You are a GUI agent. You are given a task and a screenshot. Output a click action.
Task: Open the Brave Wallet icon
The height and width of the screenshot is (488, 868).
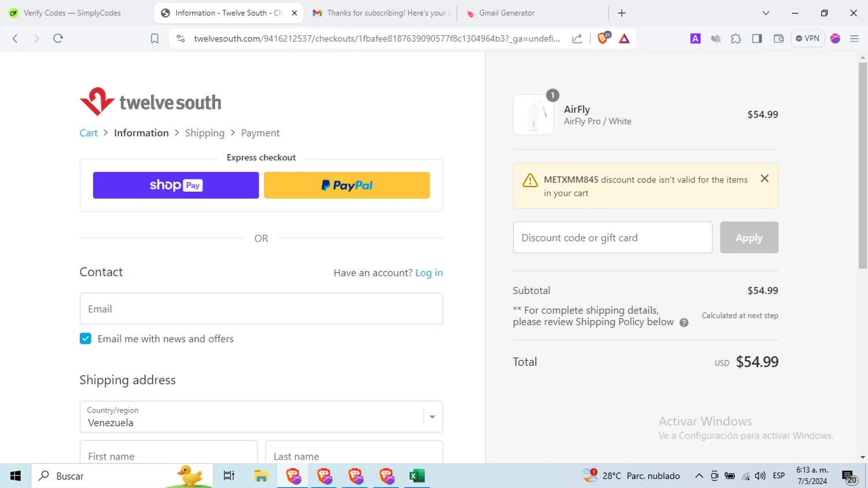pyautogui.click(x=778, y=38)
